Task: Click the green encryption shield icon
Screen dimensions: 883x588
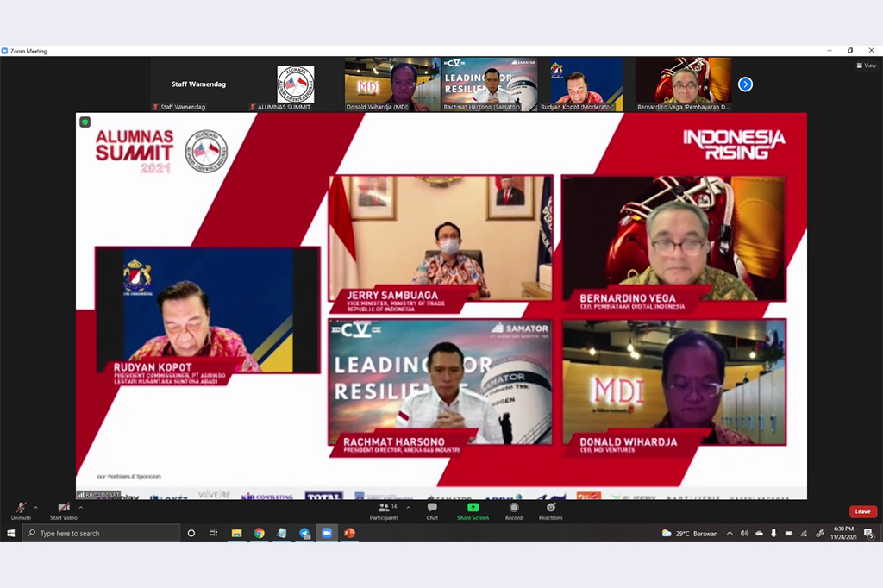Action: point(85,122)
